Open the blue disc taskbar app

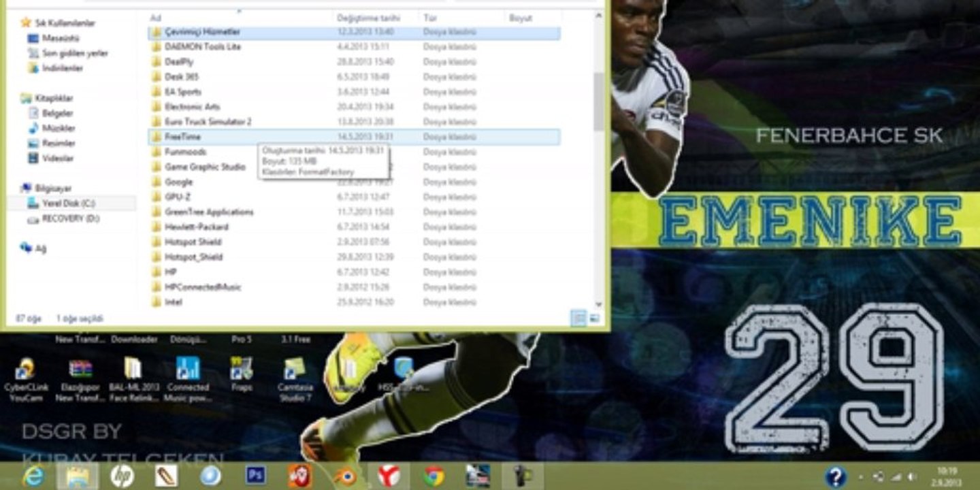point(210,476)
